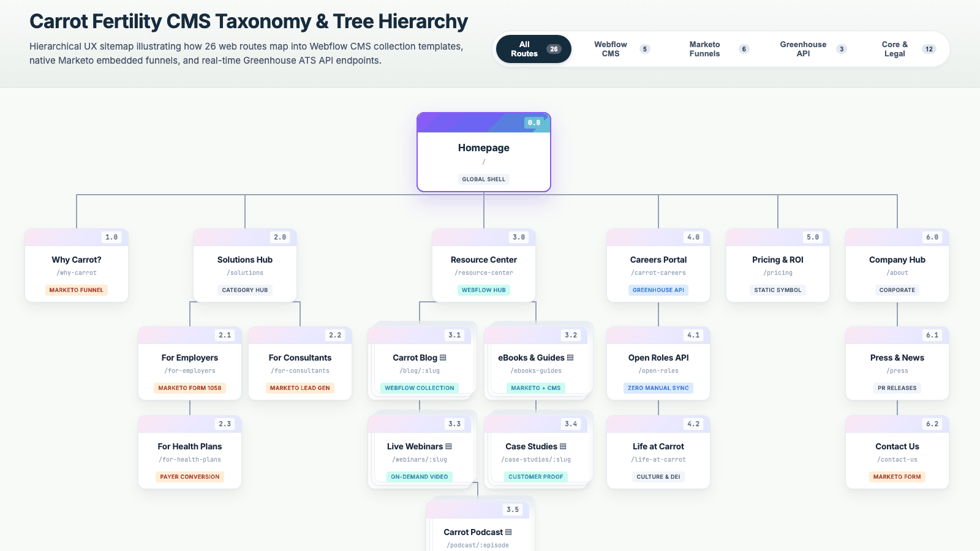Click the collection icon beside Live Webinars
The width and height of the screenshot is (980, 551).
(x=448, y=446)
